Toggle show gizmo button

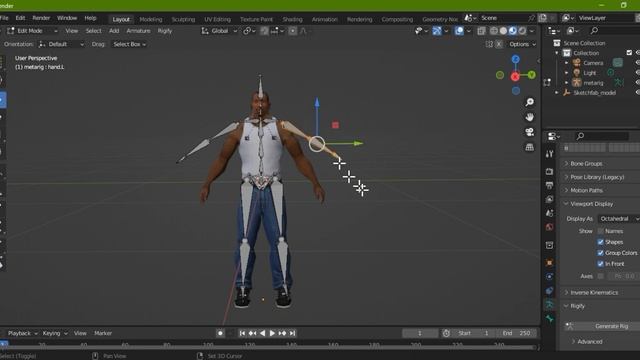coord(437,31)
